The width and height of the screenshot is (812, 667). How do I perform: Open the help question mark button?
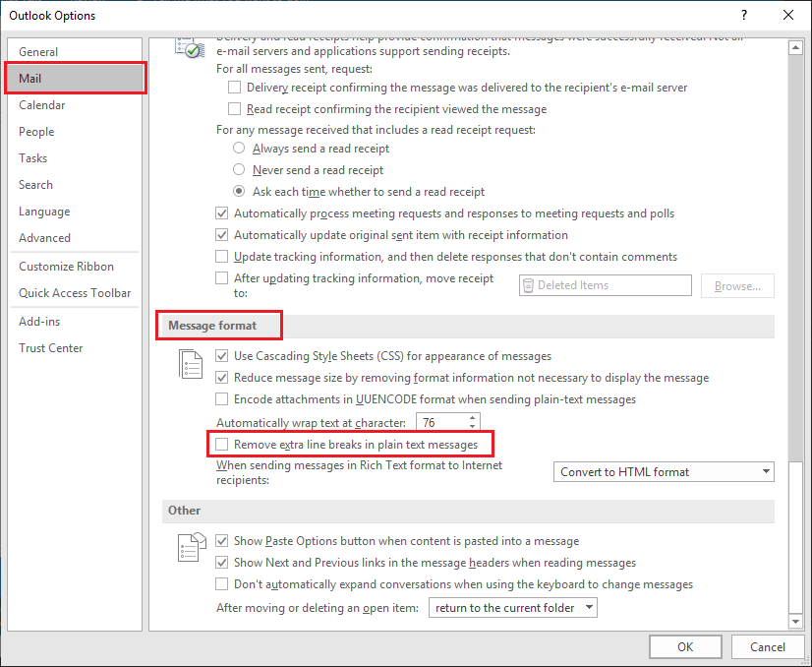coord(744,15)
